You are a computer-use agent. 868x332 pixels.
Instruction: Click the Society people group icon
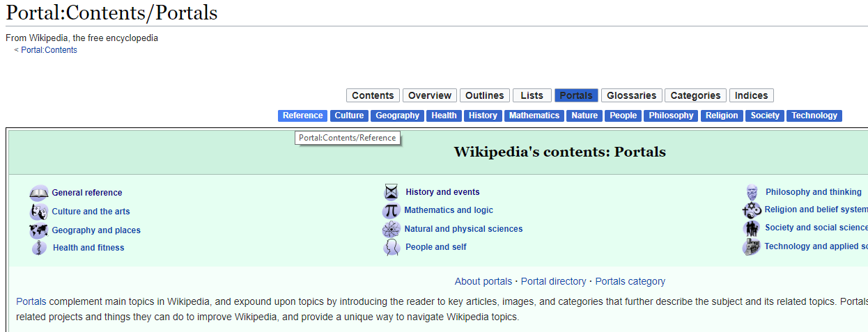[752, 228]
